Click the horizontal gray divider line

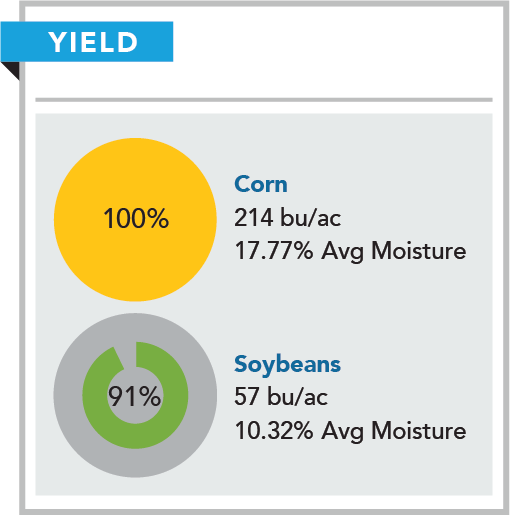click(x=264, y=100)
